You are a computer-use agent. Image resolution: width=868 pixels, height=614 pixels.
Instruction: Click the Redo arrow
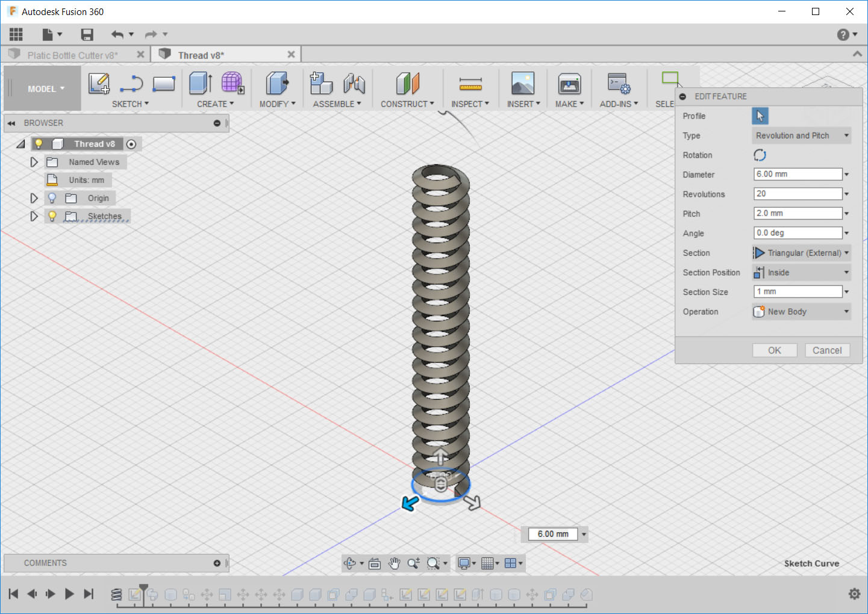(x=151, y=35)
